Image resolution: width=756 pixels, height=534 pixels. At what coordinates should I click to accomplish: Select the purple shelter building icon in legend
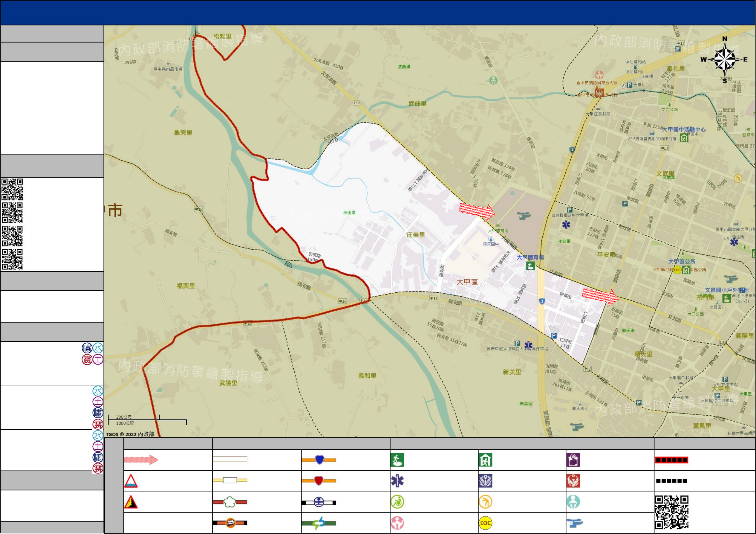pos(573,460)
